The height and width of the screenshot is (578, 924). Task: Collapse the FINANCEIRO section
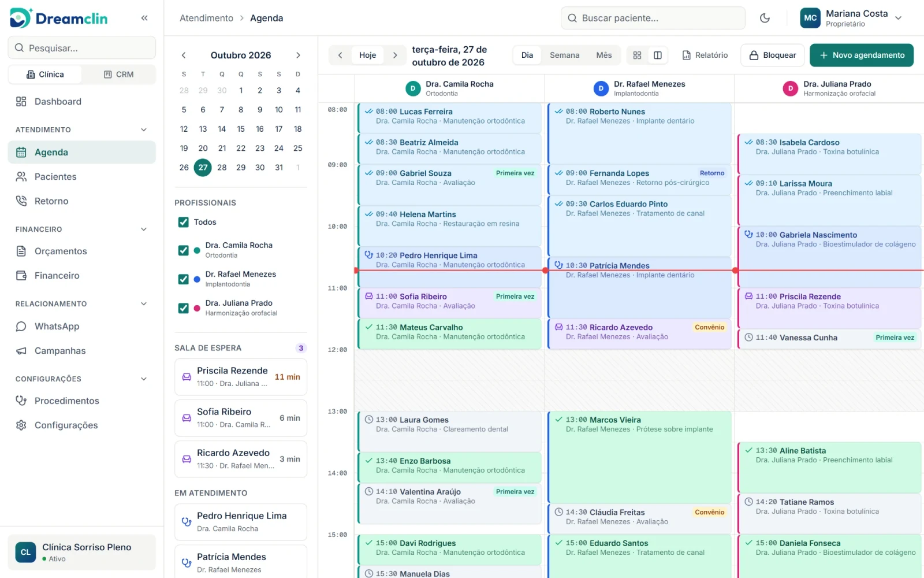coord(144,229)
